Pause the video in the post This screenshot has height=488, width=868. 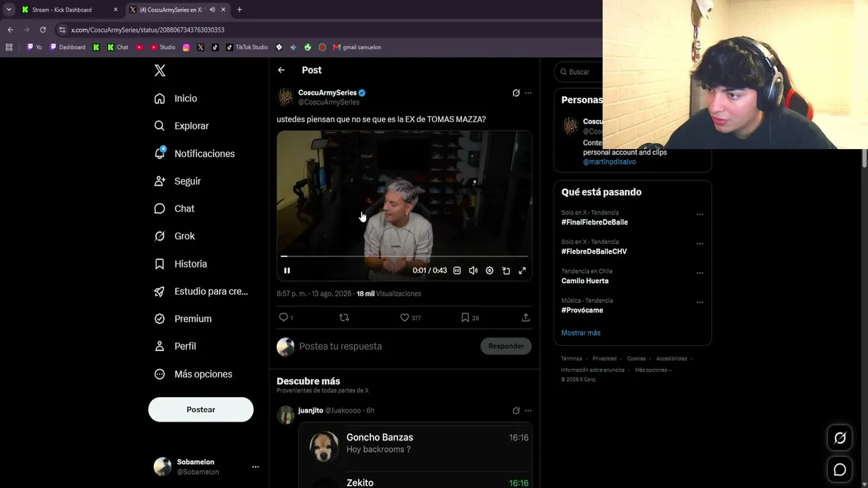(287, 270)
